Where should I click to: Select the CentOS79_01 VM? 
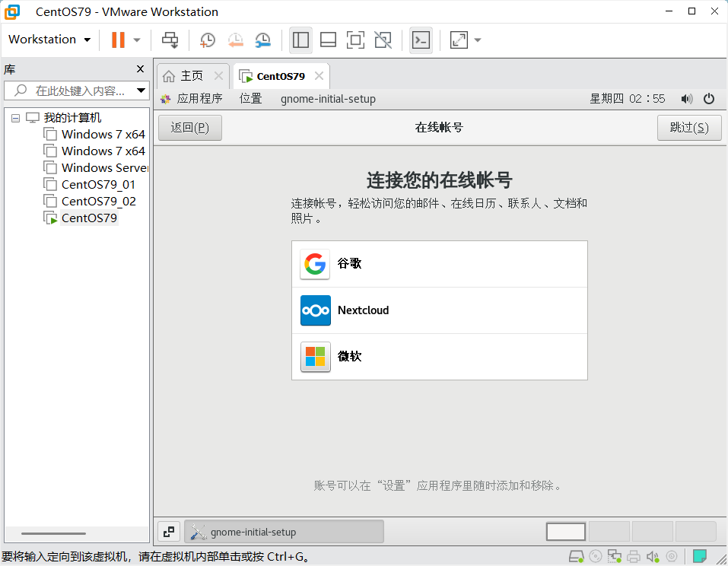click(98, 184)
